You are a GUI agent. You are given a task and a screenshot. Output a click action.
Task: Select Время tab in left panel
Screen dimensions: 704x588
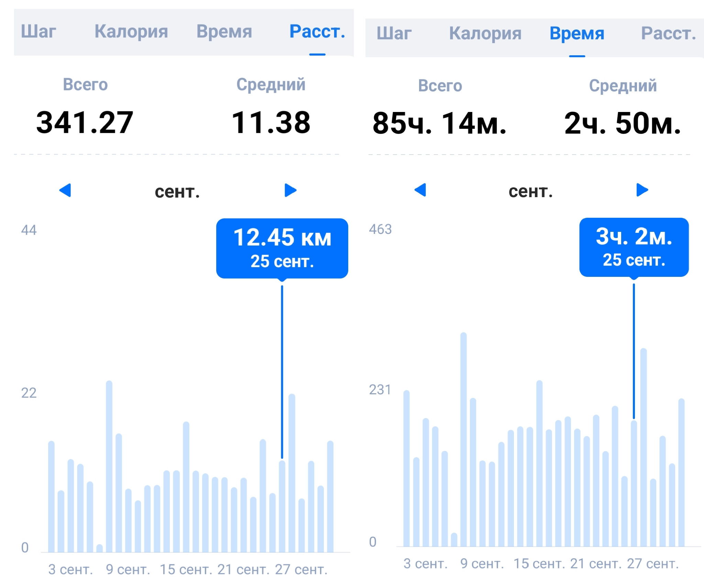click(x=224, y=32)
